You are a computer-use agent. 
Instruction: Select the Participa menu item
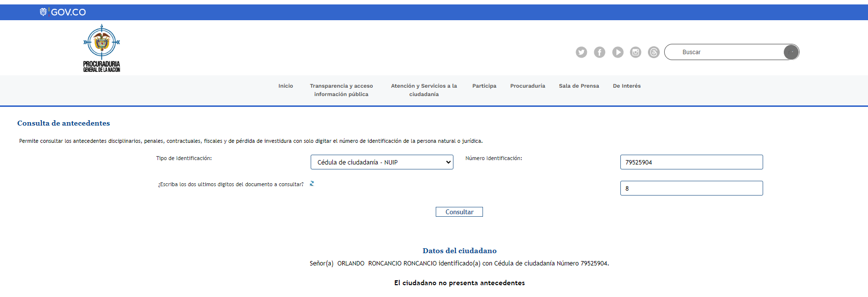pos(484,86)
